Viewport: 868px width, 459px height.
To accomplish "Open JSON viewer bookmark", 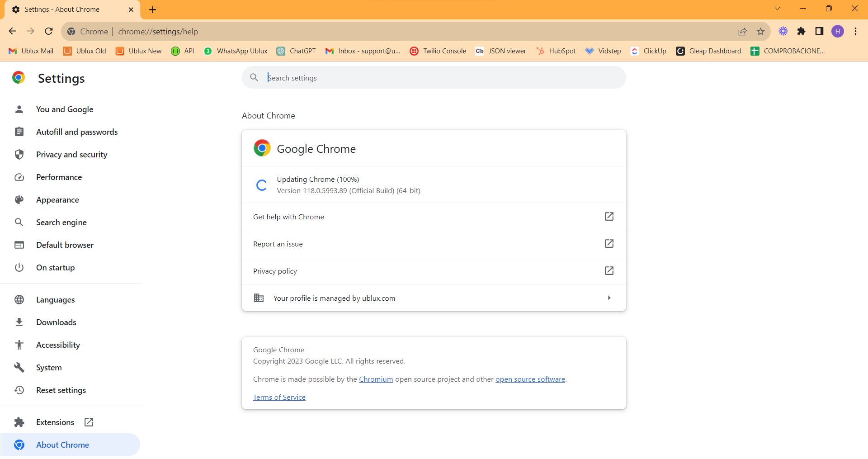I will [x=501, y=51].
